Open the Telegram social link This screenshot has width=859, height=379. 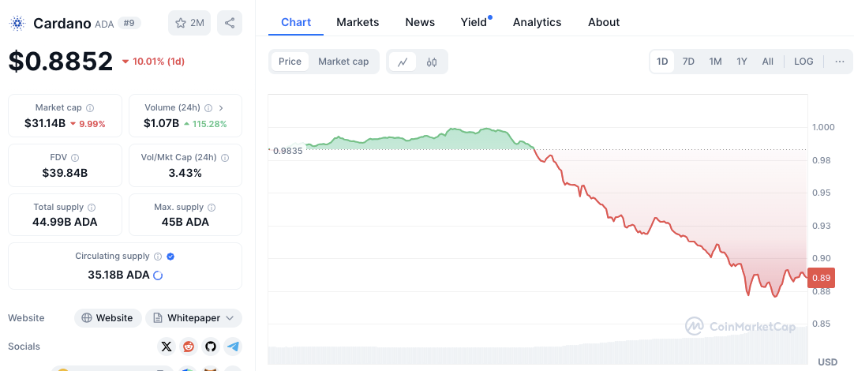click(233, 346)
